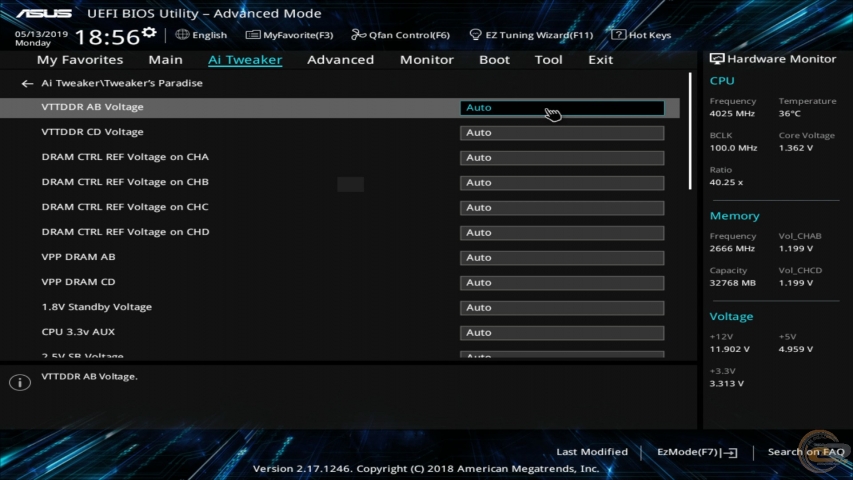Click the DRAM CTRL REF Voltage on CHA label
The height and width of the screenshot is (480, 853).
(125, 157)
